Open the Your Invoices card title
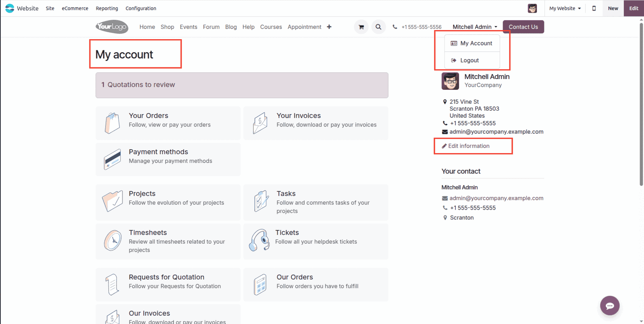The width and height of the screenshot is (644, 324). [x=299, y=116]
